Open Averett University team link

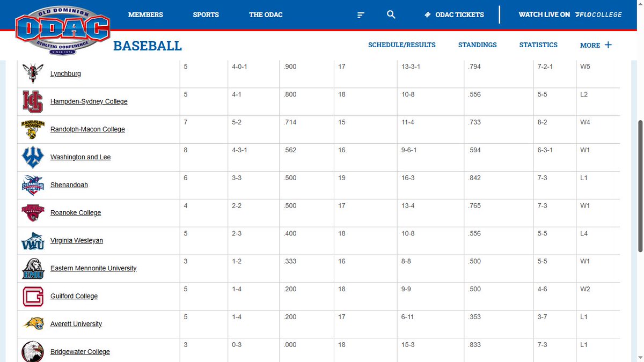[76, 324]
